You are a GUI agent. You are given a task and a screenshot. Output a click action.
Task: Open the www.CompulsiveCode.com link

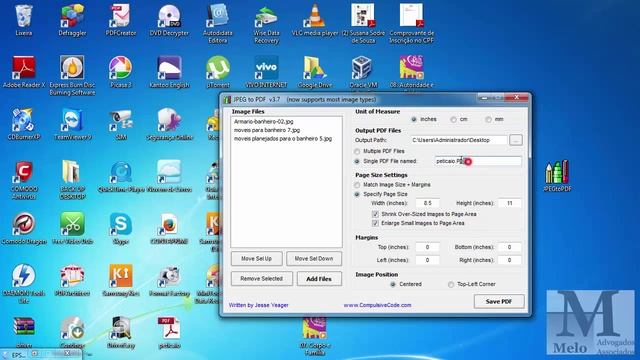[x=377, y=305]
